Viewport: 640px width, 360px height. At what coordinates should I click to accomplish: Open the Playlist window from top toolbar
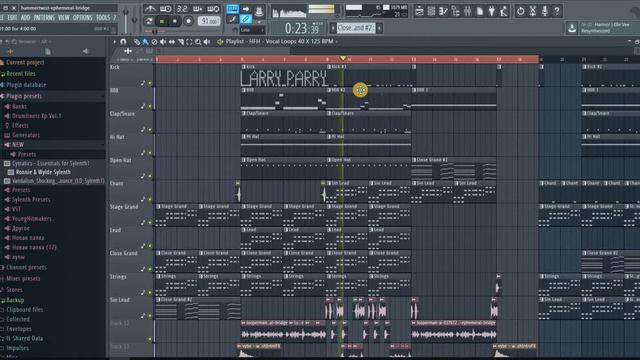tap(419, 11)
